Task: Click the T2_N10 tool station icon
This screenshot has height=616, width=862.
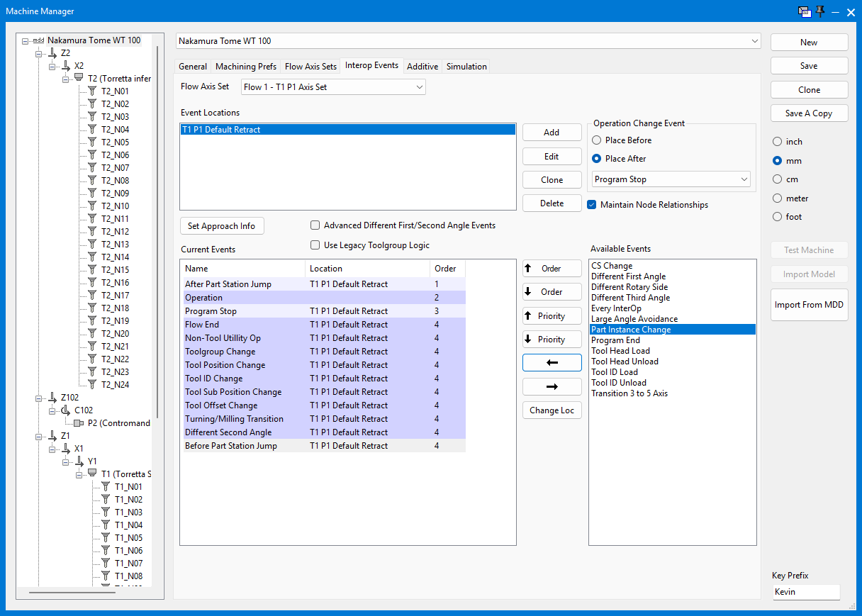Action: tap(92, 206)
